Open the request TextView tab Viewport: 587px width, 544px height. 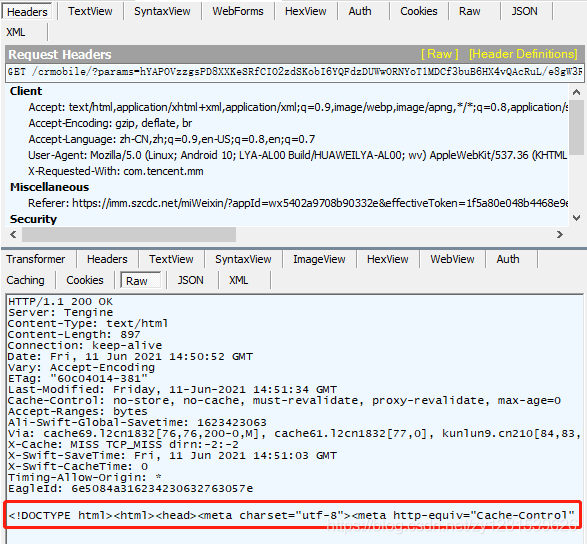coord(90,11)
